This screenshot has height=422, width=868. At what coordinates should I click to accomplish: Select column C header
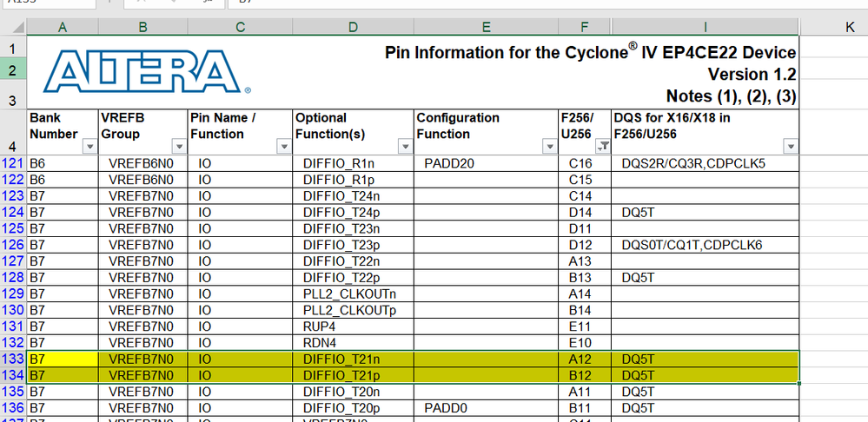(240, 27)
